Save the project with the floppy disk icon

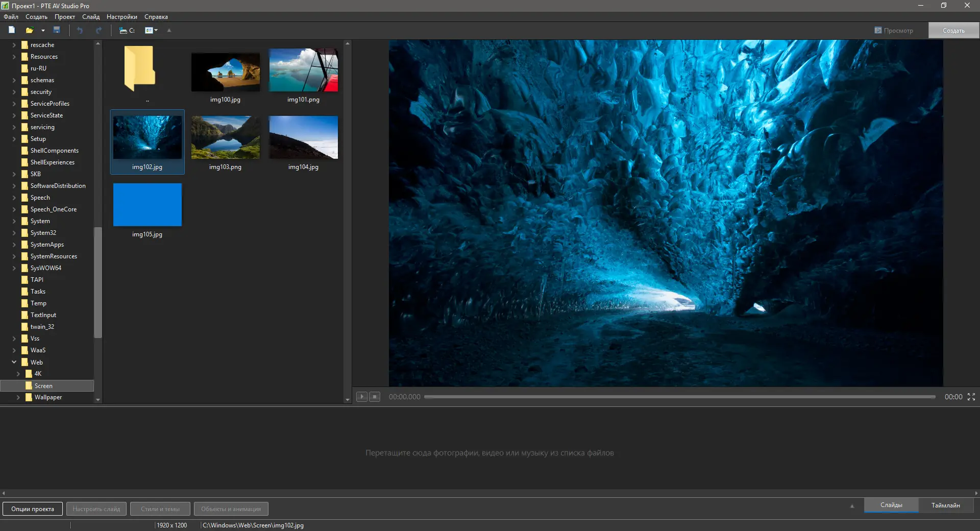click(x=57, y=30)
